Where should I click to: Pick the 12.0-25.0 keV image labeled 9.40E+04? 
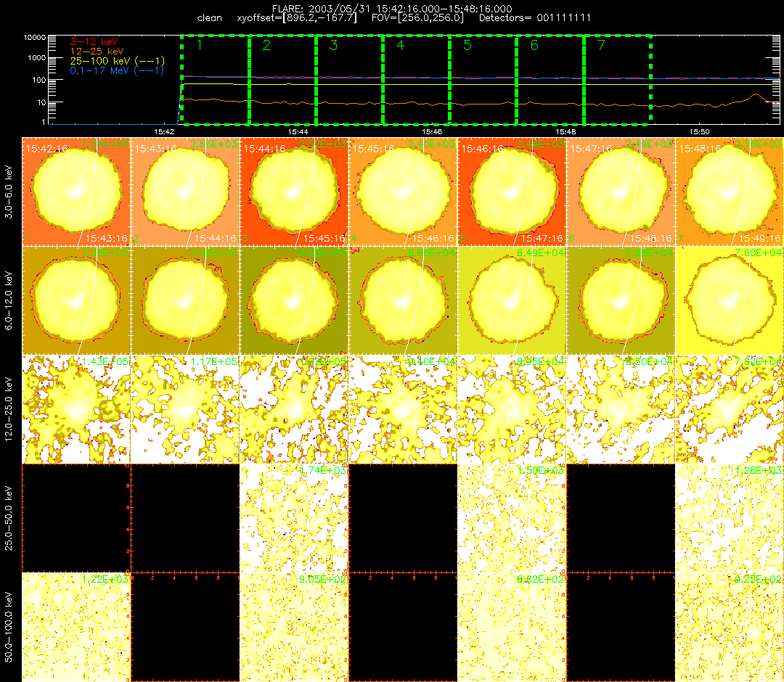pos(403,410)
